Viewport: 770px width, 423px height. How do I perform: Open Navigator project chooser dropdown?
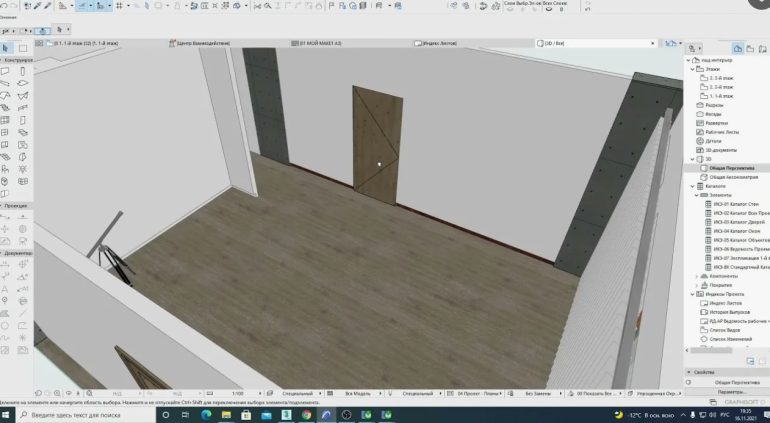[695, 48]
